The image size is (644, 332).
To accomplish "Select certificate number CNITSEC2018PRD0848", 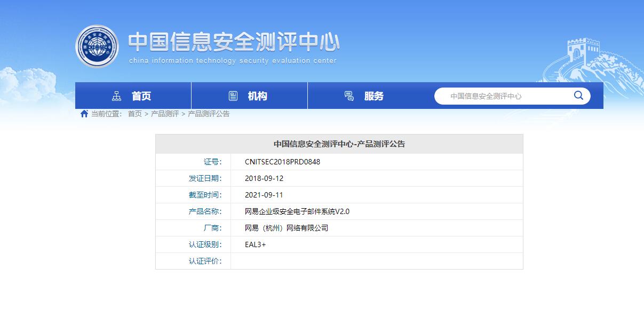I will 282,162.
